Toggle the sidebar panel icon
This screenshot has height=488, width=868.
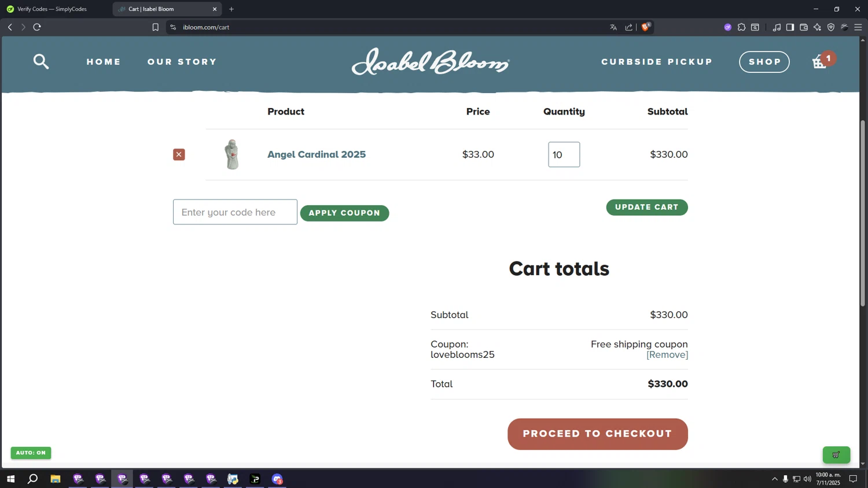[x=790, y=27]
